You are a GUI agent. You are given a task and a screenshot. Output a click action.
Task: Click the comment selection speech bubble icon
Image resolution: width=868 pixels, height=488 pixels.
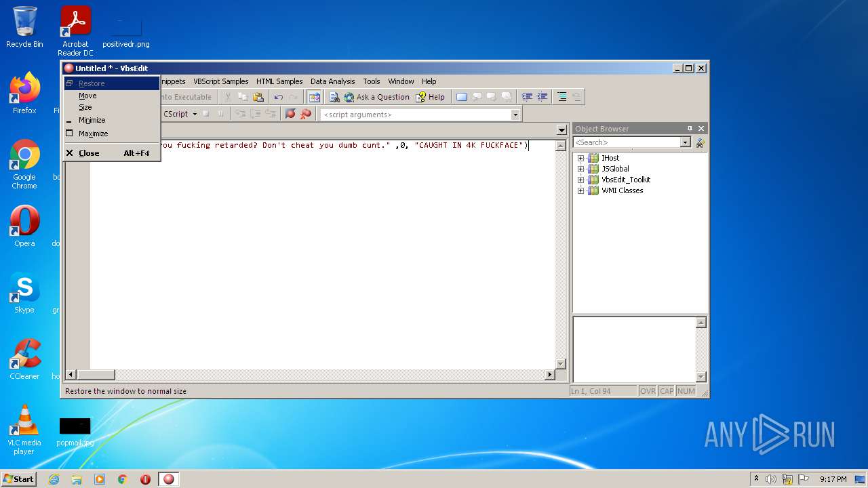(477, 97)
